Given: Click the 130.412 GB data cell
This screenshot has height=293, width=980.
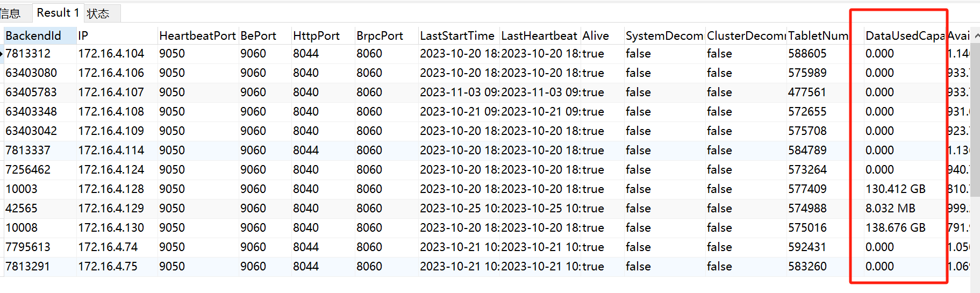Looking at the screenshot, I should 895,189.
